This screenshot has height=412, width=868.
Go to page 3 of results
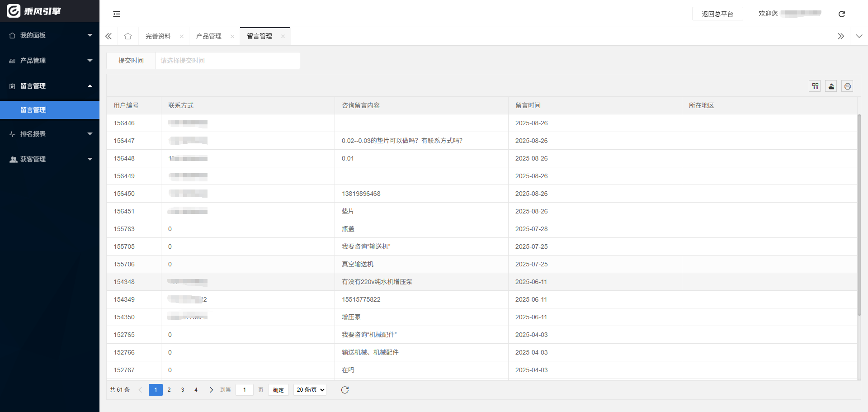click(x=183, y=390)
